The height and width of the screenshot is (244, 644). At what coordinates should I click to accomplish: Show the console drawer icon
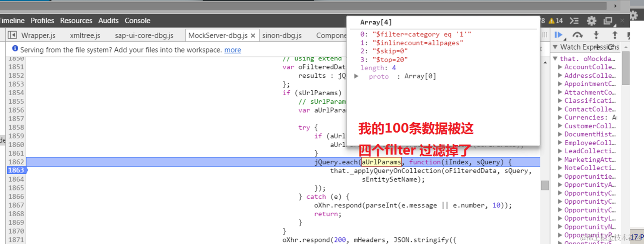(x=574, y=21)
